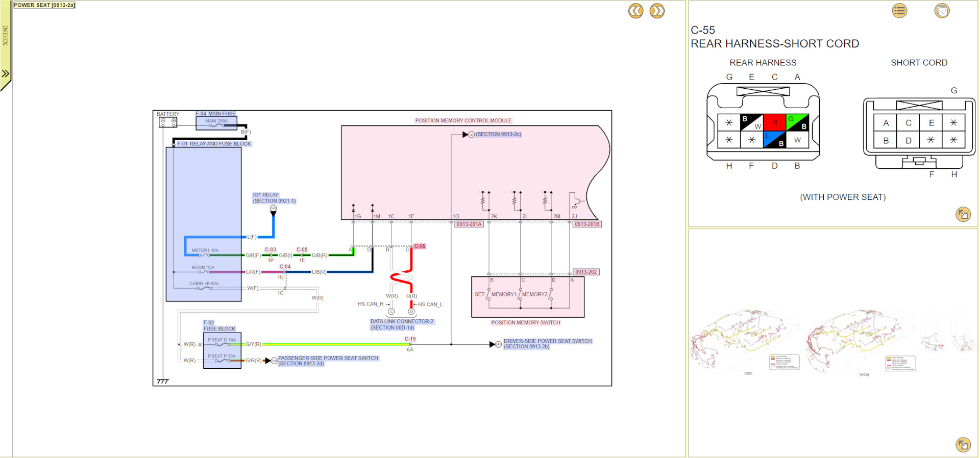
Task: Open SECTION 0913-2c reference
Action: (x=498, y=134)
